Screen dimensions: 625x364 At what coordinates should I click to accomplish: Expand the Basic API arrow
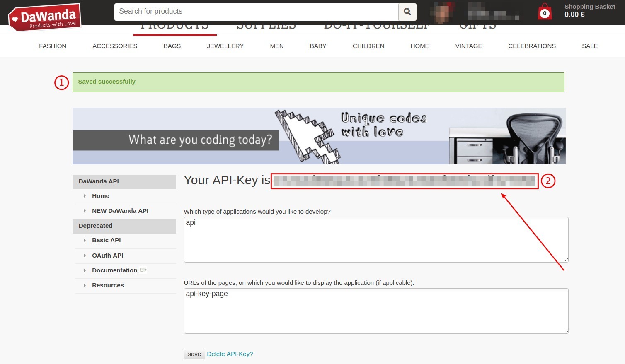point(85,240)
